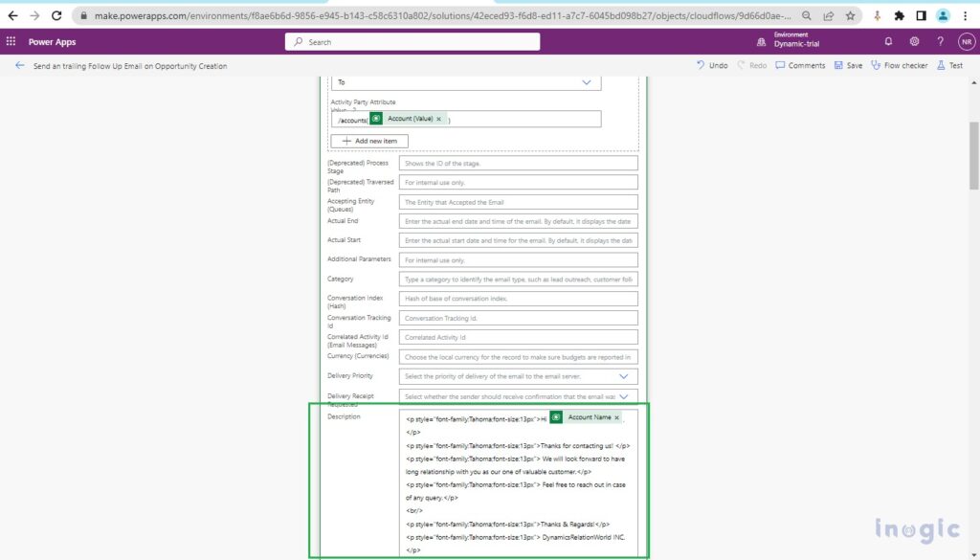Click flow name Send an trailing Follow Up Email
This screenshot has width=980, height=560.
(130, 66)
